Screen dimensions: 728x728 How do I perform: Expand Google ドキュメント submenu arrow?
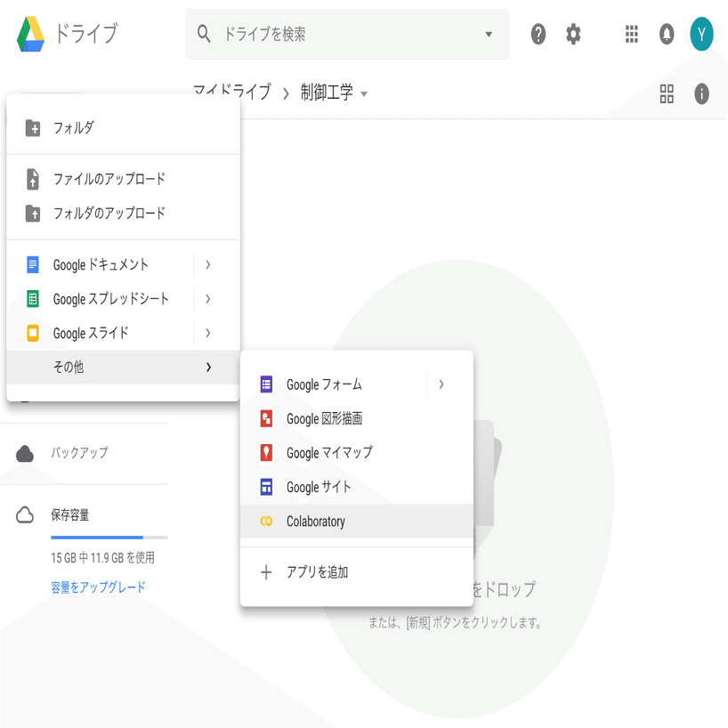(x=208, y=264)
